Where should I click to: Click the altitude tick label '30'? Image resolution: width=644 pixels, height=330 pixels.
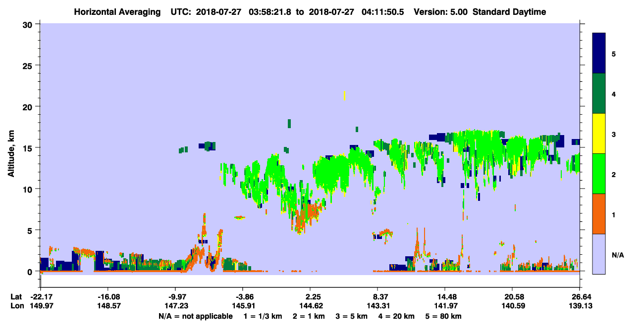(x=29, y=24)
